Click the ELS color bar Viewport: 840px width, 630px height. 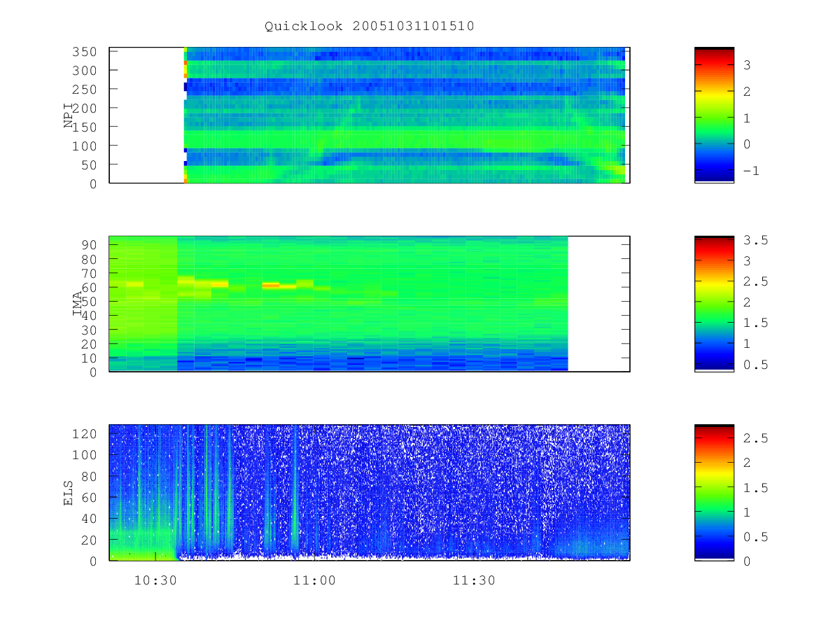pos(714,493)
